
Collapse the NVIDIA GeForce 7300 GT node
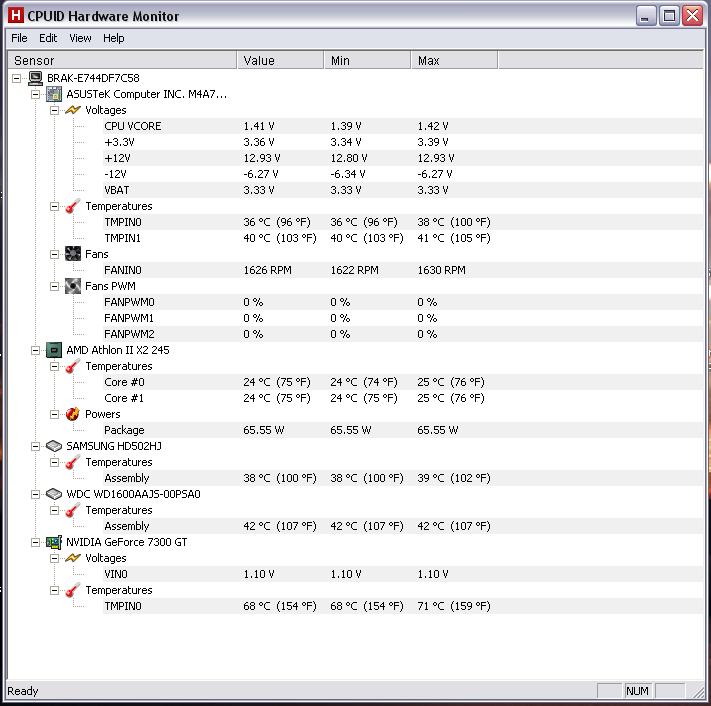[x=35, y=542]
